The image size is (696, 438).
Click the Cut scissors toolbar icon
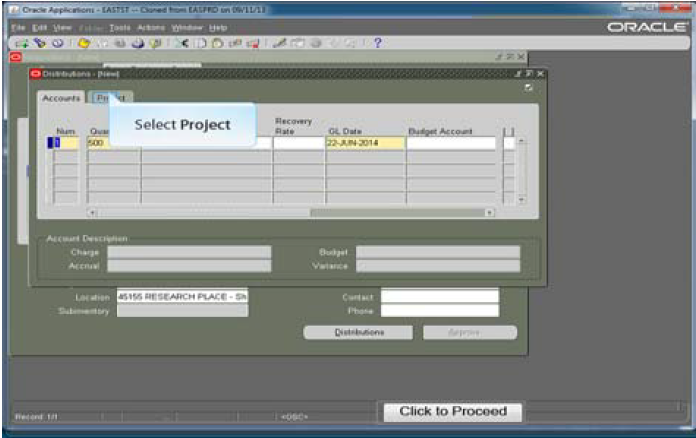(x=182, y=43)
